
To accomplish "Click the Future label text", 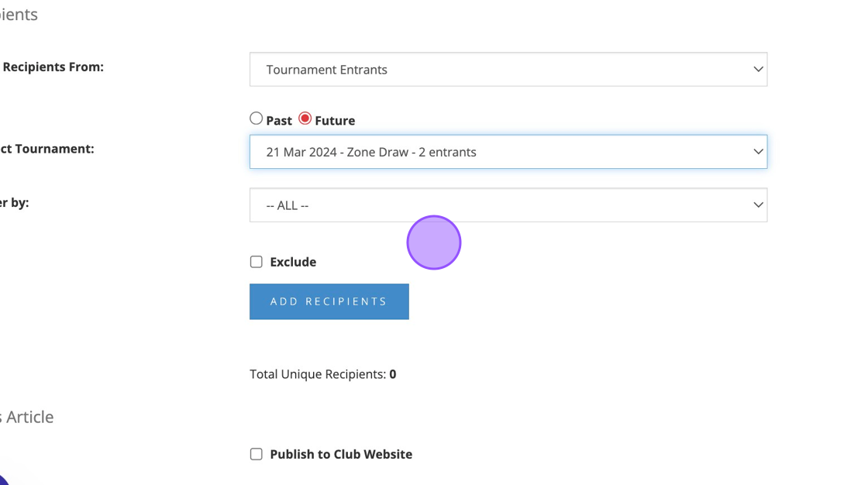I will (x=335, y=121).
